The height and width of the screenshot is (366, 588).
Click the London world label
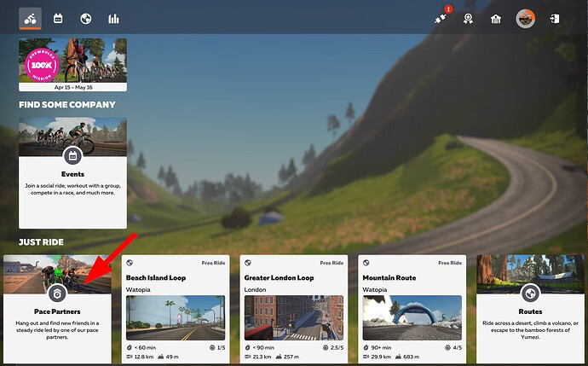coord(255,290)
